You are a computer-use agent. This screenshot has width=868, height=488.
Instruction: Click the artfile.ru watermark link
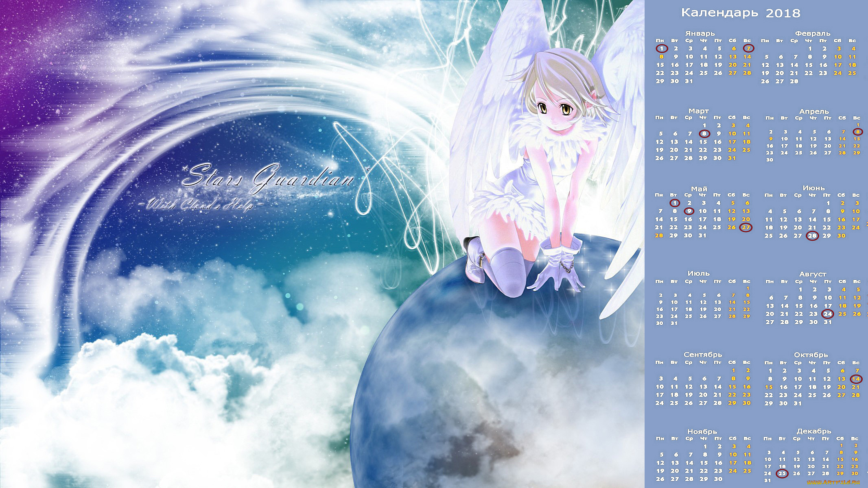tap(833, 482)
